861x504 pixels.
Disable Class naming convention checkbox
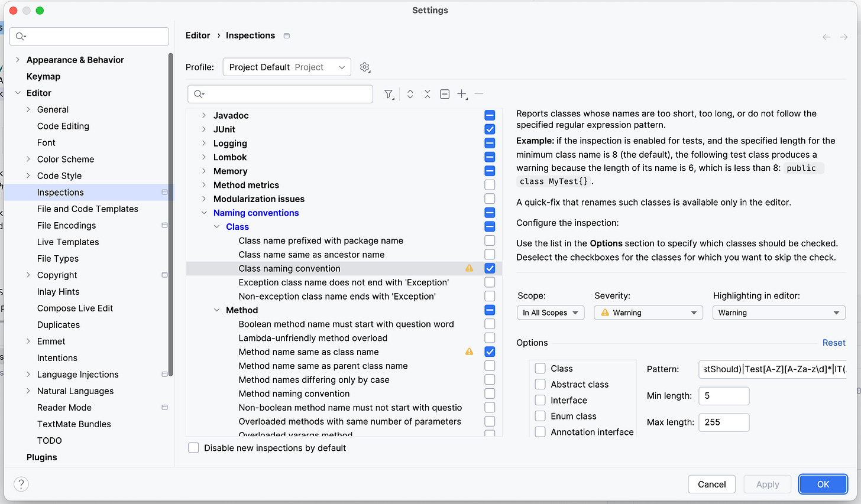pos(490,268)
